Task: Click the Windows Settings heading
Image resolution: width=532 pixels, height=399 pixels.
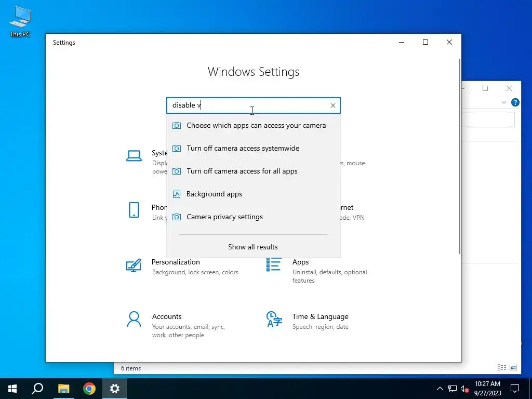Action: pos(254,72)
